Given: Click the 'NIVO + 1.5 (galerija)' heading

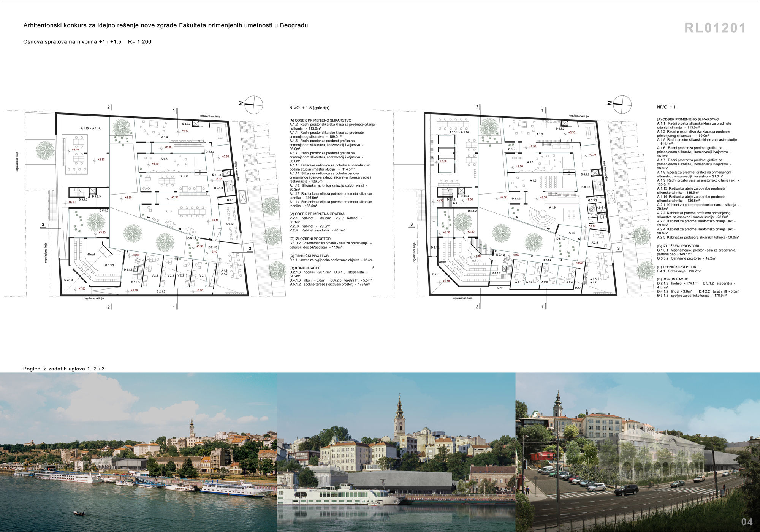Looking at the screenshot, I should pyautogui.click(x=309, y=108).
